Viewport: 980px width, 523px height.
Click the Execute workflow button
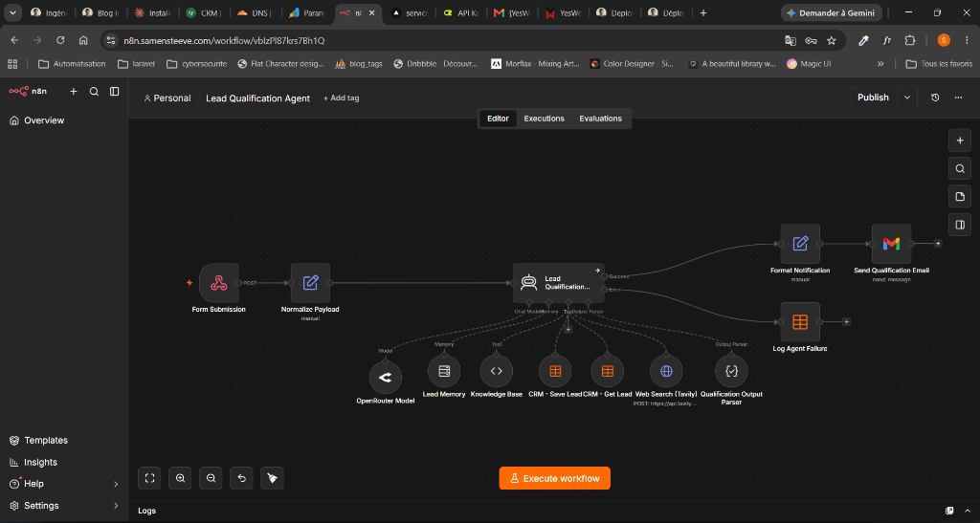(x=555, y=478)
